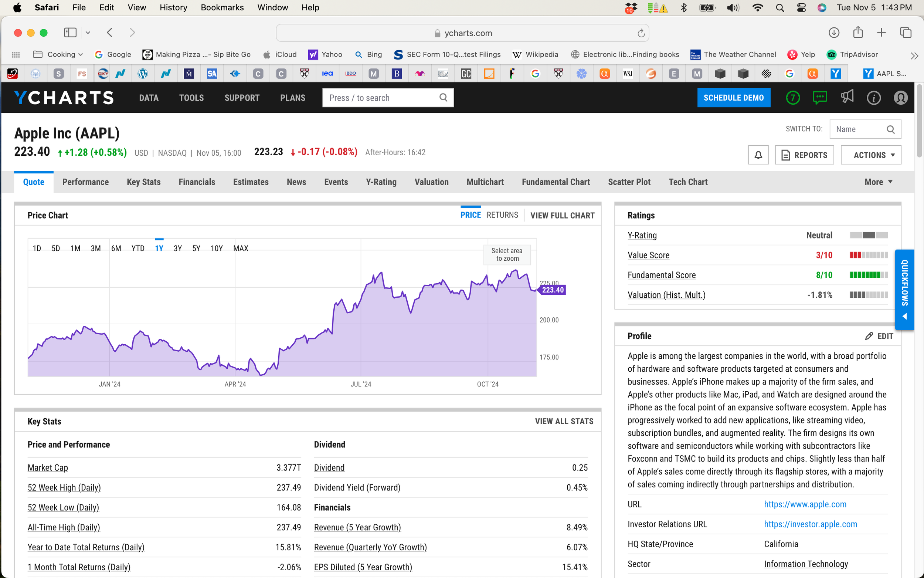Click the green number 7 badge
The image size is (924, 578).
[793, 98]
